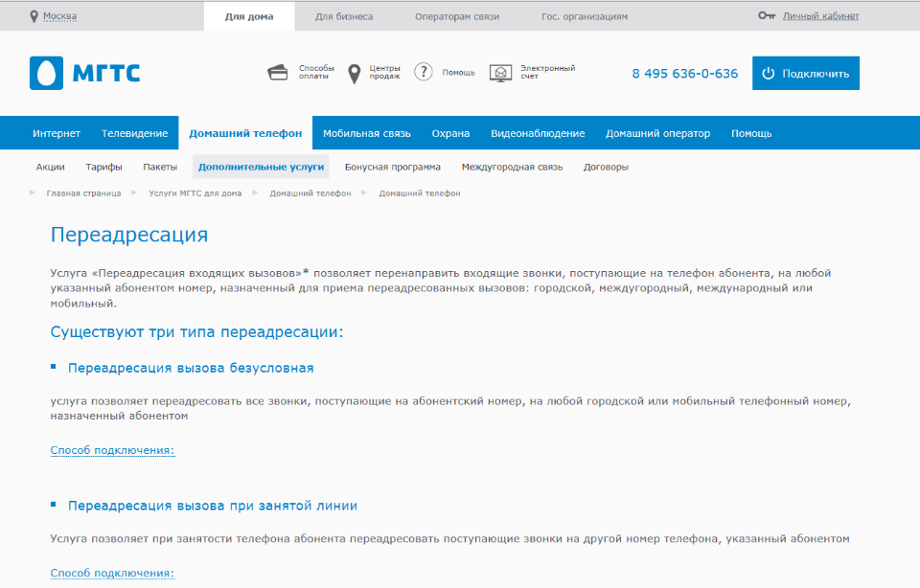Open Видеонаблюдение in main navigation

pos(538,134)
